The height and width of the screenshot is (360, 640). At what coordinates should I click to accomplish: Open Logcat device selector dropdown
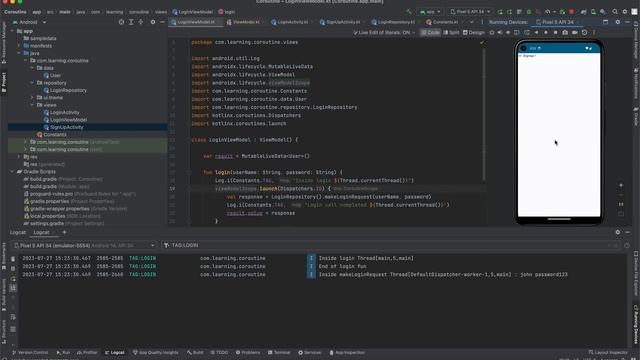coord(84,245)
